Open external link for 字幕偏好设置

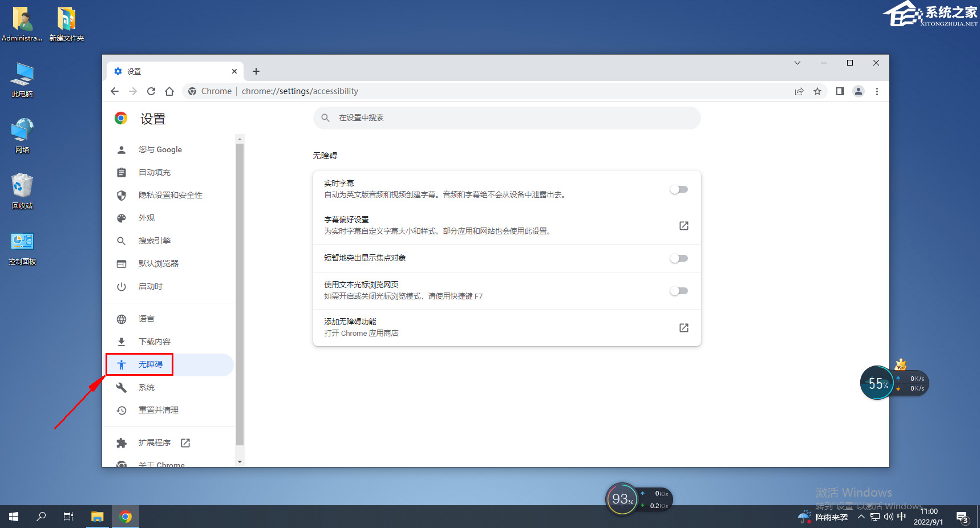[x=683, y=226]
